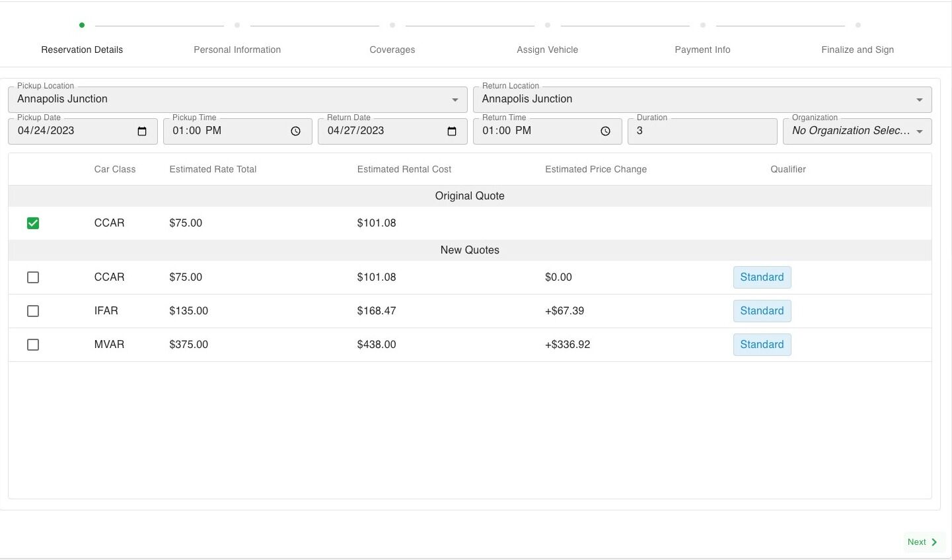Open the Assign Vehicle step
This screenshot has height=560, width=952.
tap(548, 50)
